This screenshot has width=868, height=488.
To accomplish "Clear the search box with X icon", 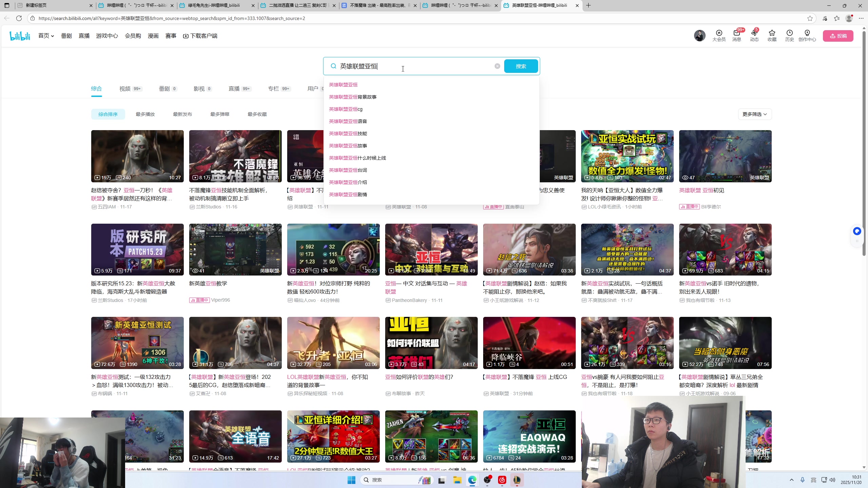I will tap(497, 66).
